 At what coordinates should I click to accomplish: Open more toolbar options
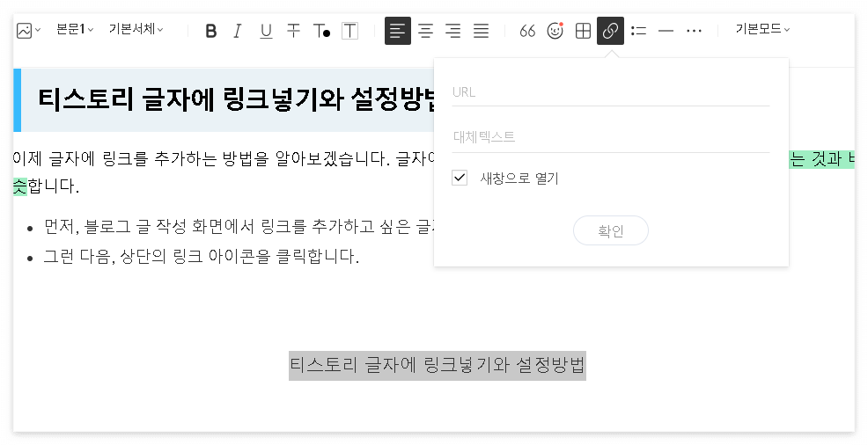pos(694,31)
